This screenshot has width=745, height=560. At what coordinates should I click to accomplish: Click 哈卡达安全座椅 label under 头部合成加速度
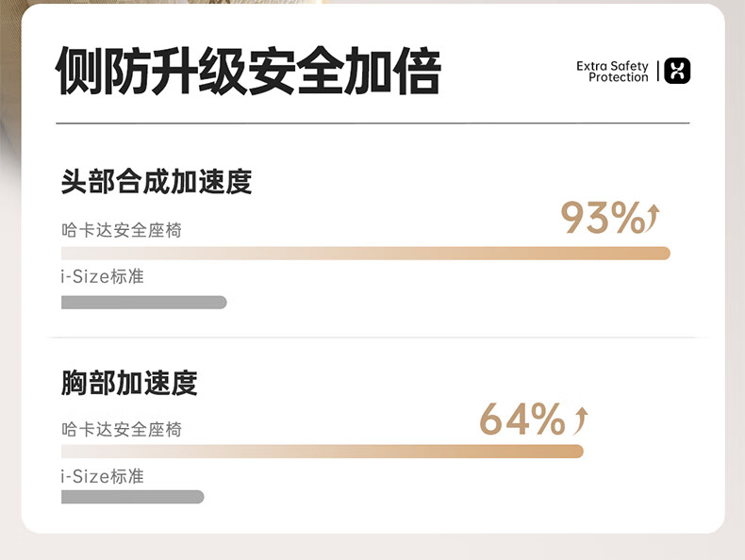pyautogui.click(x=122, y=230)
